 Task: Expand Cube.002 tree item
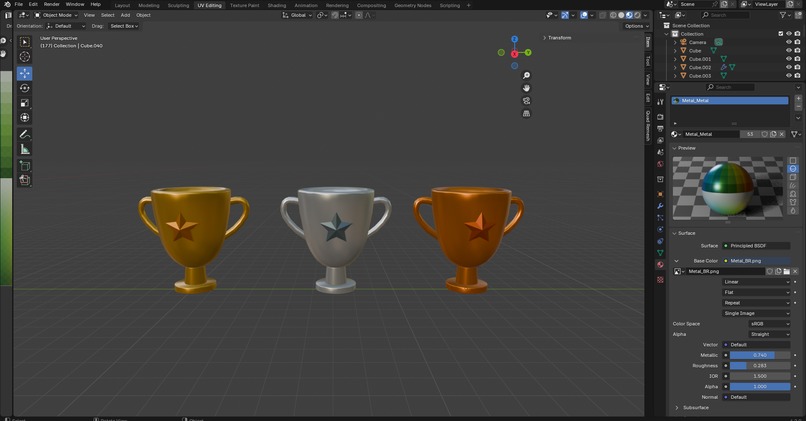tap(675, 67)
